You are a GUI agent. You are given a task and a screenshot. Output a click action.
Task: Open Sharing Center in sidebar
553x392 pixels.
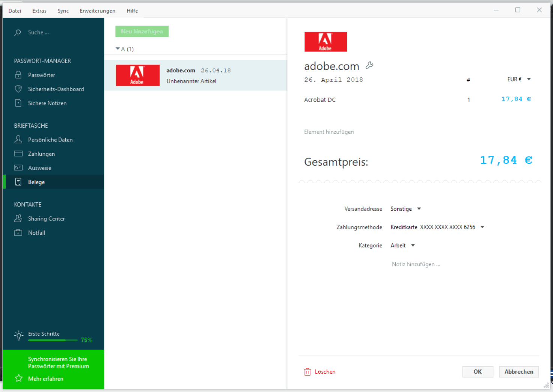click(x=53, y=218)
